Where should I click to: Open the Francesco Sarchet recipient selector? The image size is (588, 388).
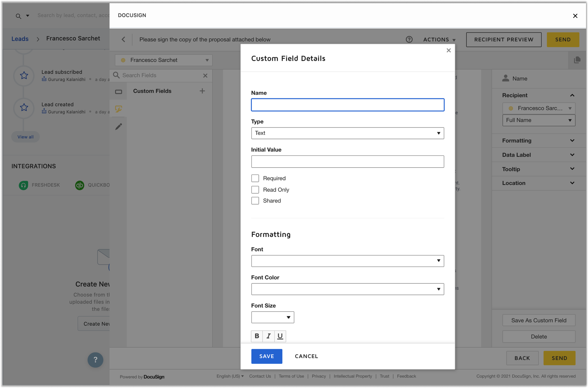164,60
